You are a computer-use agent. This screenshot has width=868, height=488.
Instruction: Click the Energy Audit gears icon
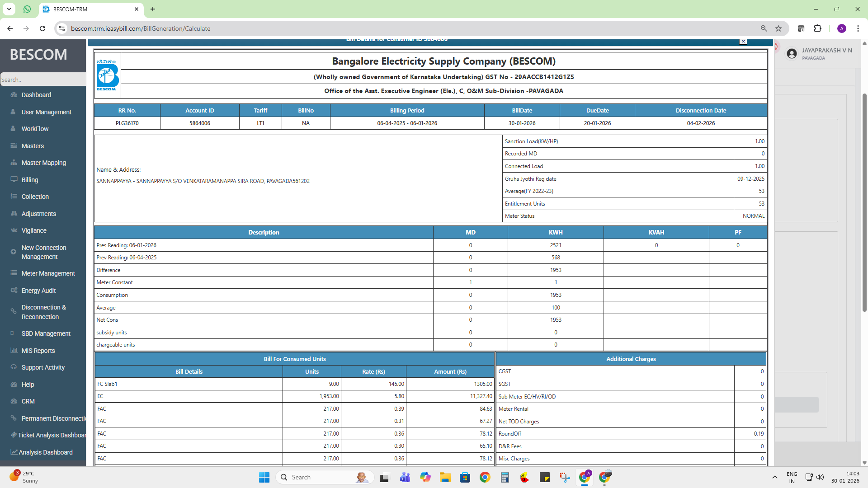pyautogui.click(x=14, y=291)
